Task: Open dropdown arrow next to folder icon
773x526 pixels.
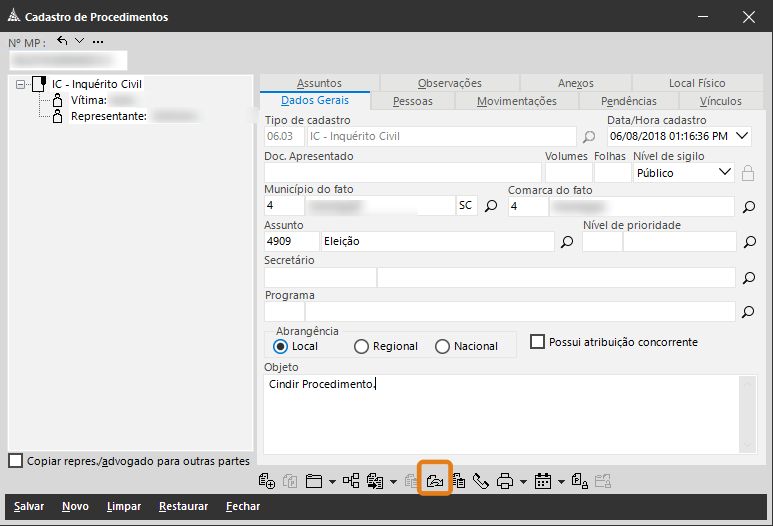Action: point(332,482)
